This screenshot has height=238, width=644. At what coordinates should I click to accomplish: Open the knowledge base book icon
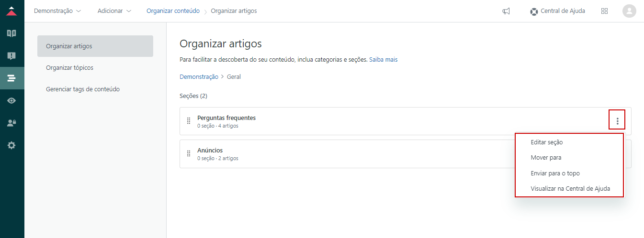11,33
